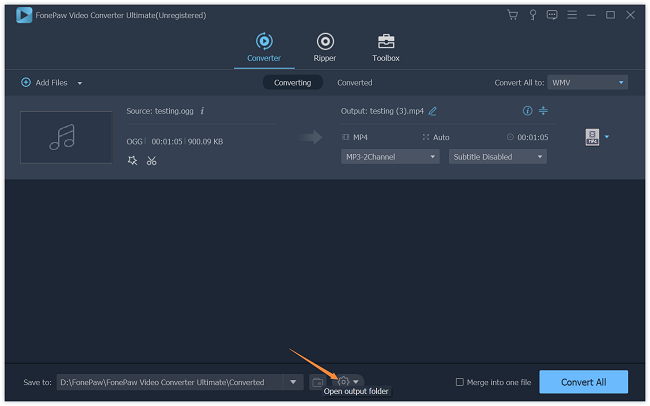Click Add Files button
The width and height of the screenshot is (650, 406).
point(44,83)
